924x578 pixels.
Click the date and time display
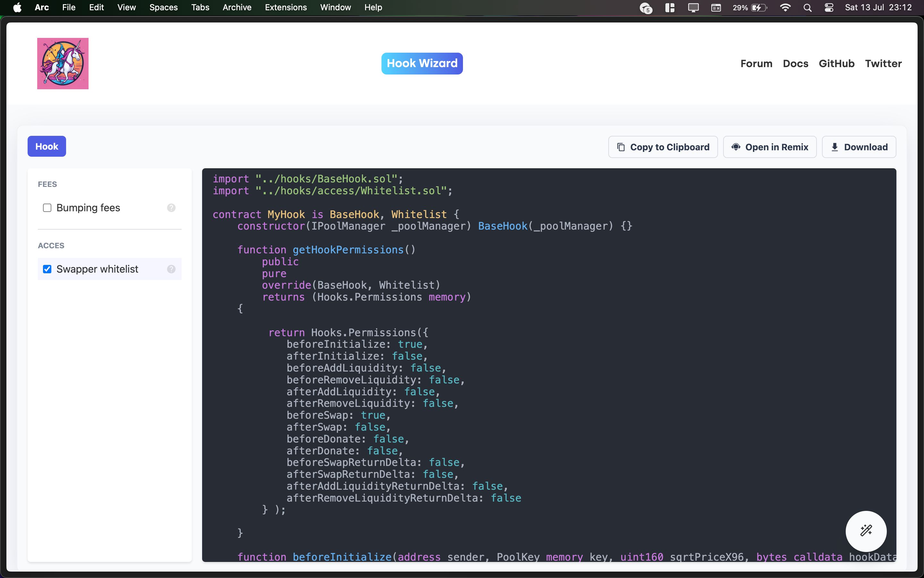tap(878, 8)
